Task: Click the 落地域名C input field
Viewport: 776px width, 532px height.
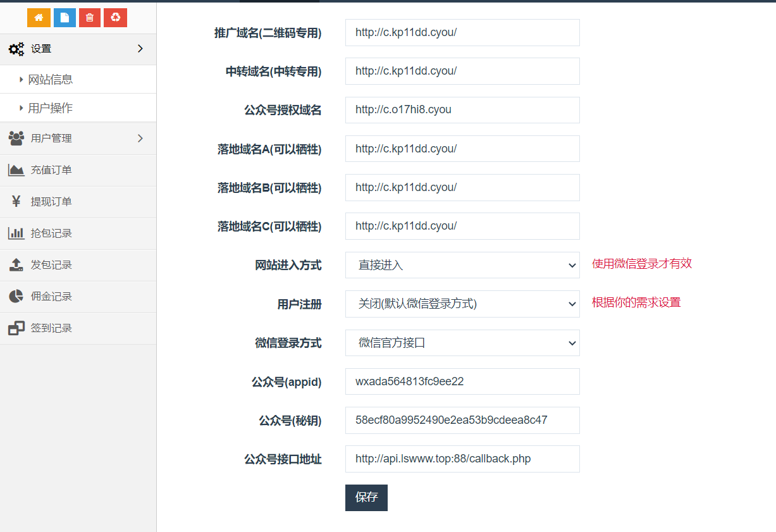Action: tap(462, 226)
